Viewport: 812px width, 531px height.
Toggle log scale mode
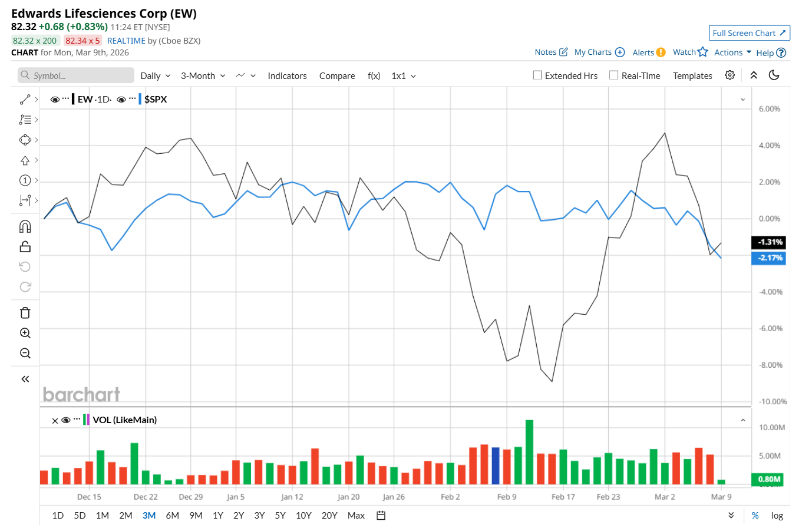(x=777, y=516)
